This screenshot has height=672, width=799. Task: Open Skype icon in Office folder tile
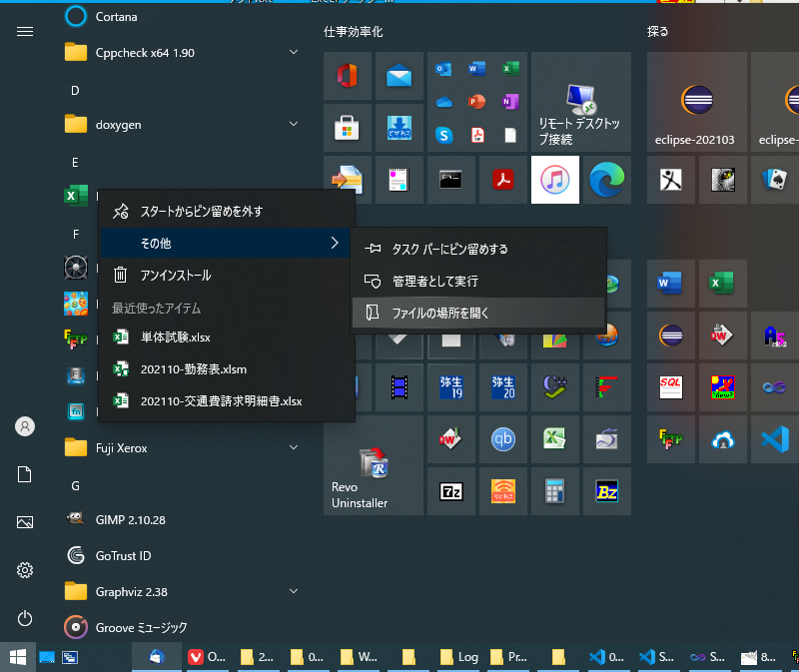444,135
